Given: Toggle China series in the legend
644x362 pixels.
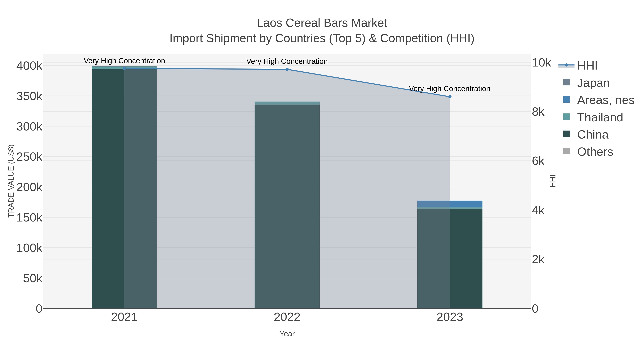Looking at the screenshot, I should click(586, 134).
